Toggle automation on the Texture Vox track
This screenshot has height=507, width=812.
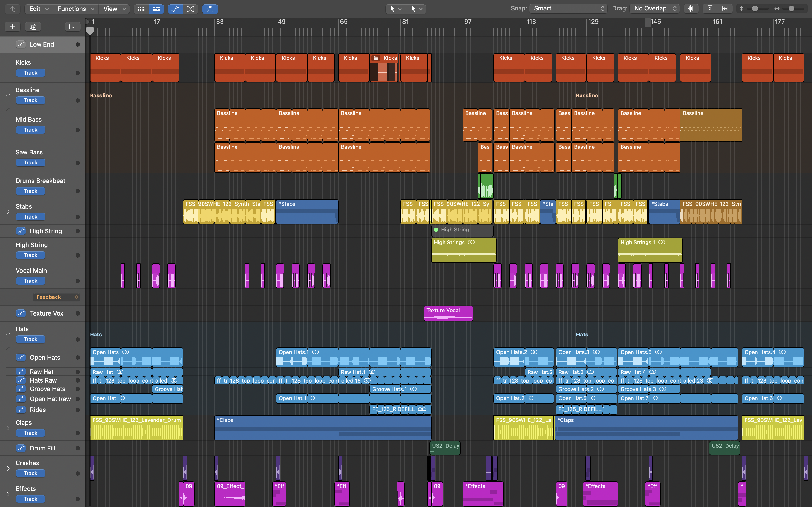pyautogui.click(x=21, y=313)
